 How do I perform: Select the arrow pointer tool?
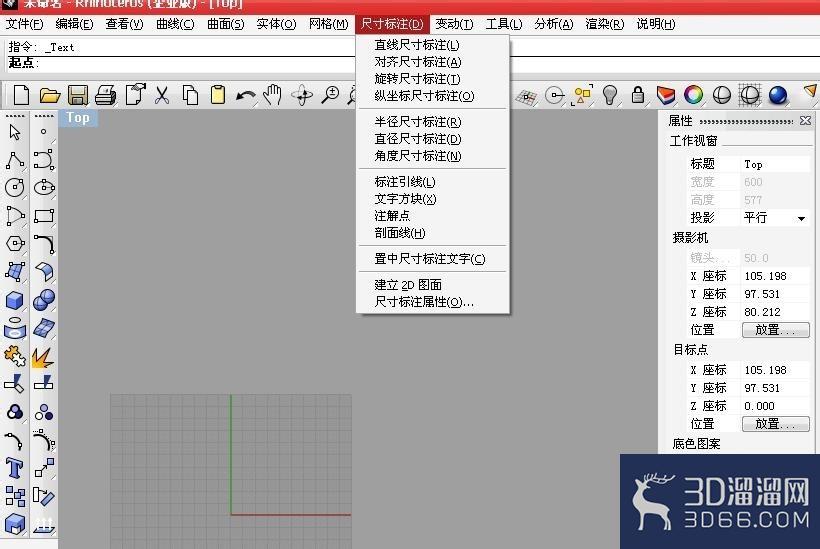click(15, 132)
